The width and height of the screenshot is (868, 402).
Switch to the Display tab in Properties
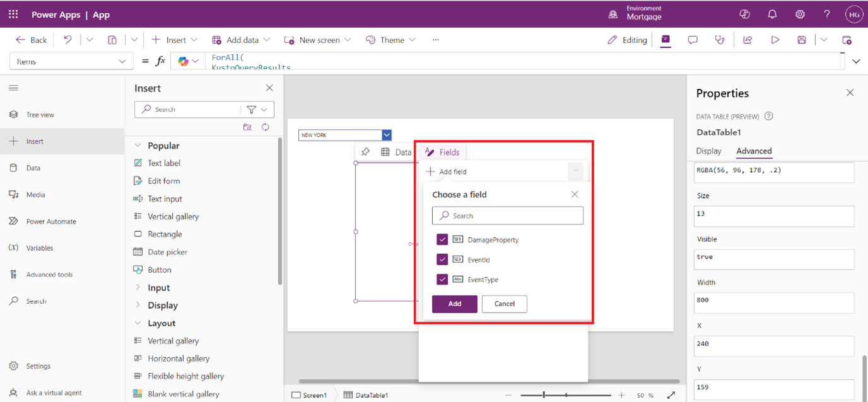708,151
